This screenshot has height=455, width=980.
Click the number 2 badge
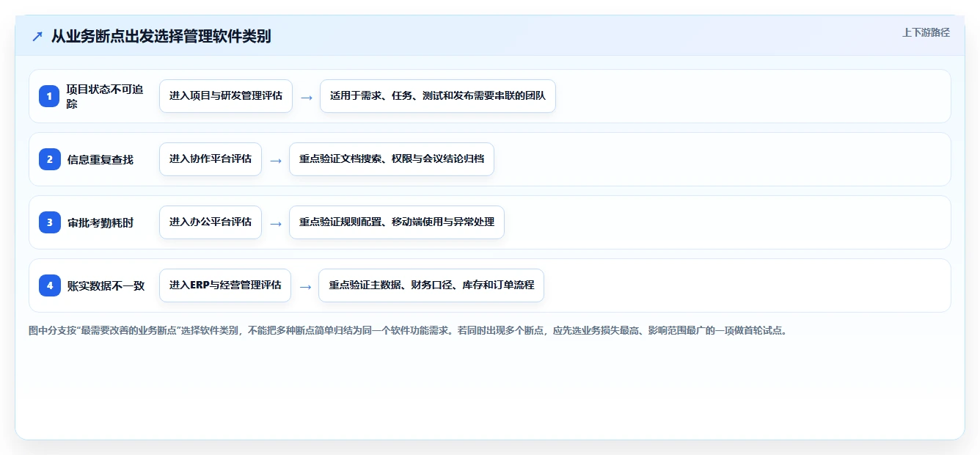pos(50,159)
